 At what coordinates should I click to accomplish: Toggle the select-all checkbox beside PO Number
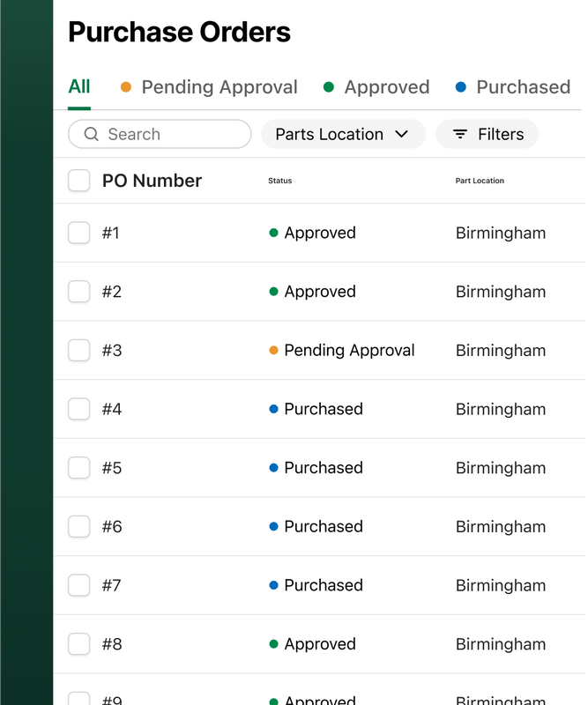[78, 181]
